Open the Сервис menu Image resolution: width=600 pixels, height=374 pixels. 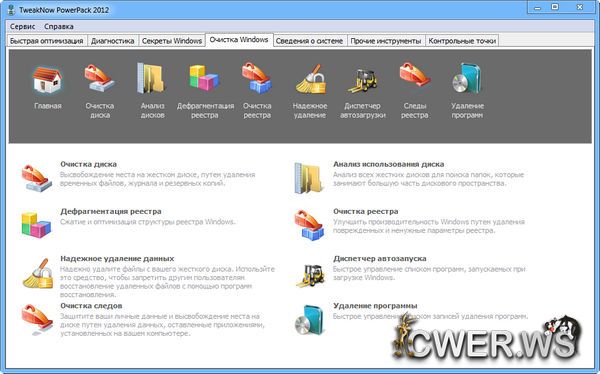(23, 26)
